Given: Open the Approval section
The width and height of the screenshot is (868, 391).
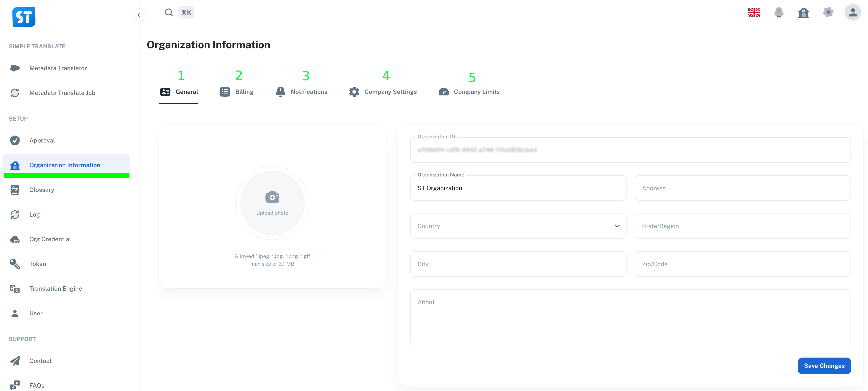Looking at the screenshot, I should point(42,140).
